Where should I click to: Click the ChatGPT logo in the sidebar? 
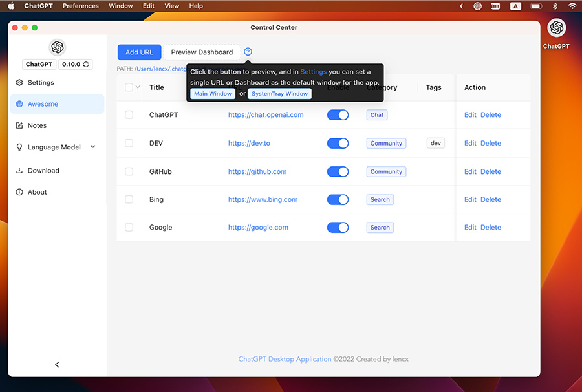click(57, 47)
